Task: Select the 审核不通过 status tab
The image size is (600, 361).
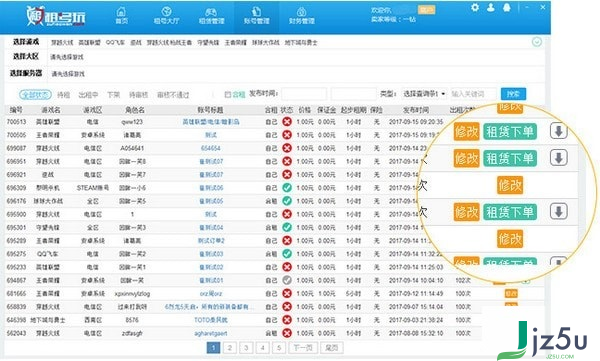Action: pos(173,95)
